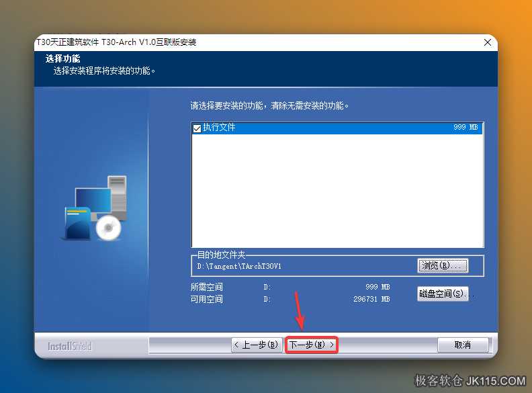
Task: Click the 296731 MB available space value
Action: [x=371, y=299]
